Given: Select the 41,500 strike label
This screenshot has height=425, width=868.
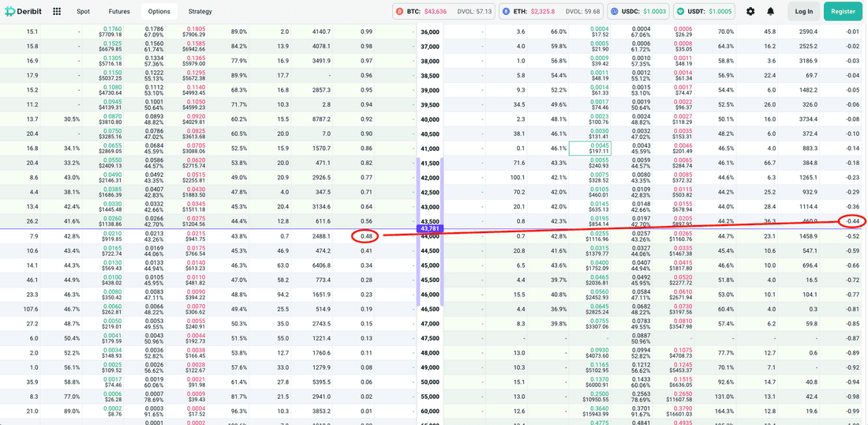Looking at the screenshot, I should [x=430, y=163].
